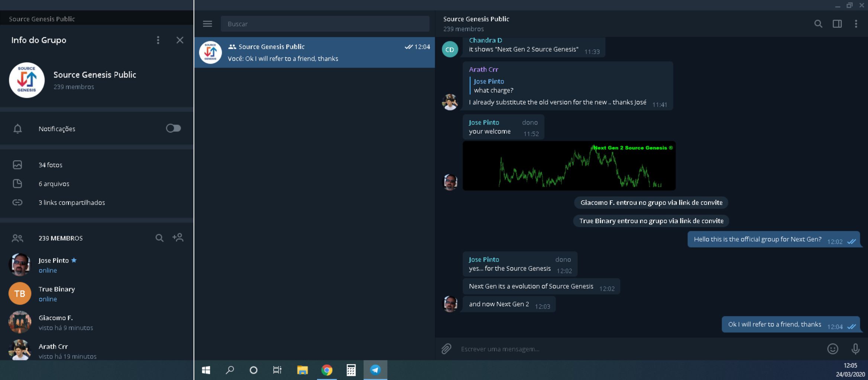The image size is (868, 380).
Task: Click Arath Crr sender name in chat
Action: (483, 69)
